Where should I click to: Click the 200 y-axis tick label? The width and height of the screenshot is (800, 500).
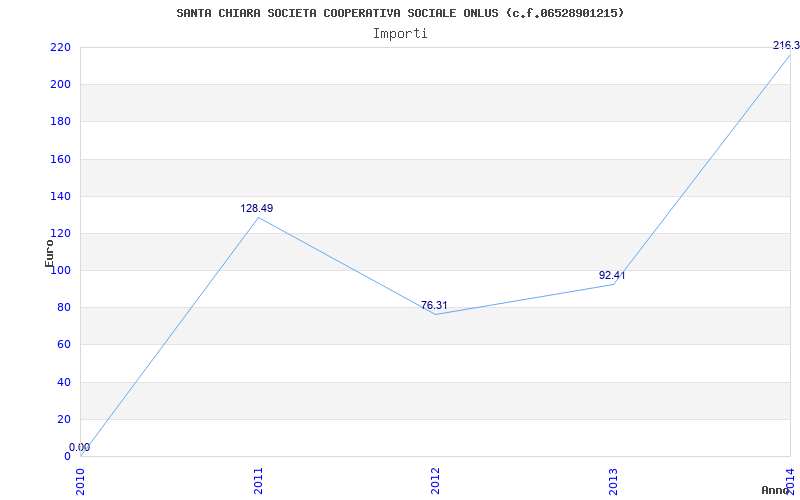[60, 85]
